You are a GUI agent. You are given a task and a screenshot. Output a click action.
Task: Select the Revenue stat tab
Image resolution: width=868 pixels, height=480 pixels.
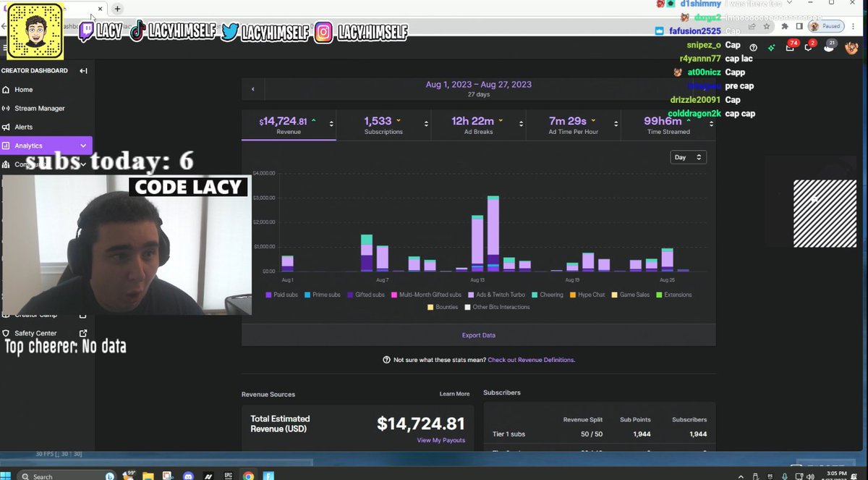(289, 125)
